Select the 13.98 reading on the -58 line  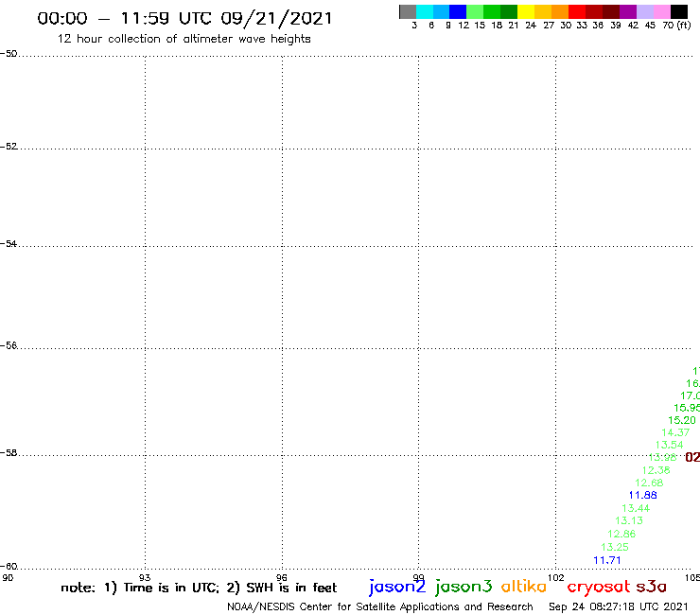(662, 457)
